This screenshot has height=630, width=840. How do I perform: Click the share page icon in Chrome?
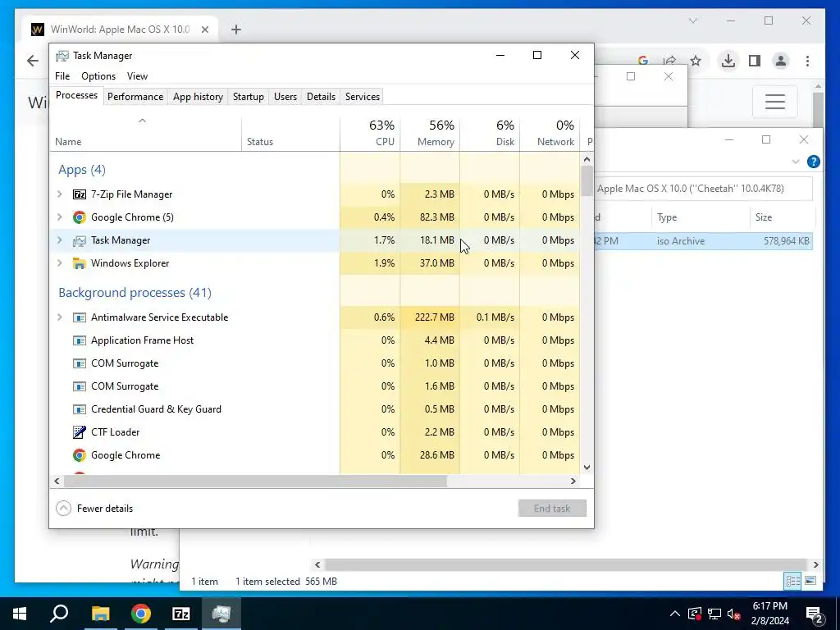669,61
